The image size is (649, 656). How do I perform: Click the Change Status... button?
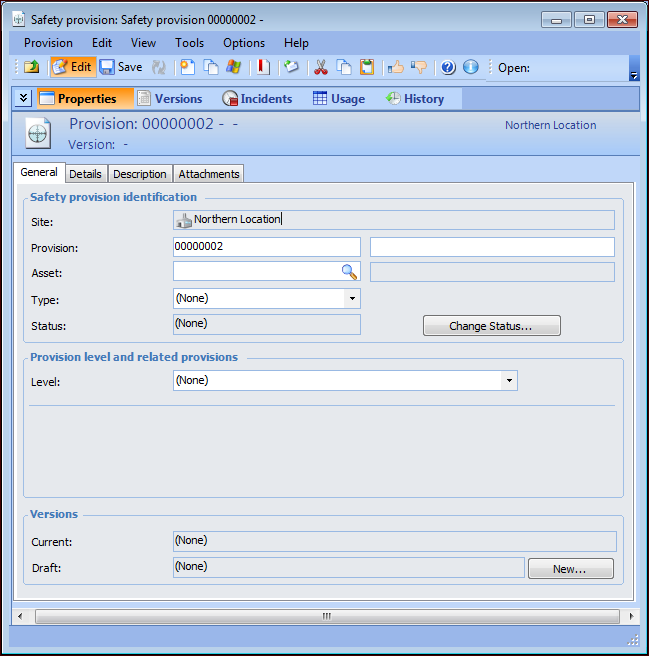pos(492,325)
